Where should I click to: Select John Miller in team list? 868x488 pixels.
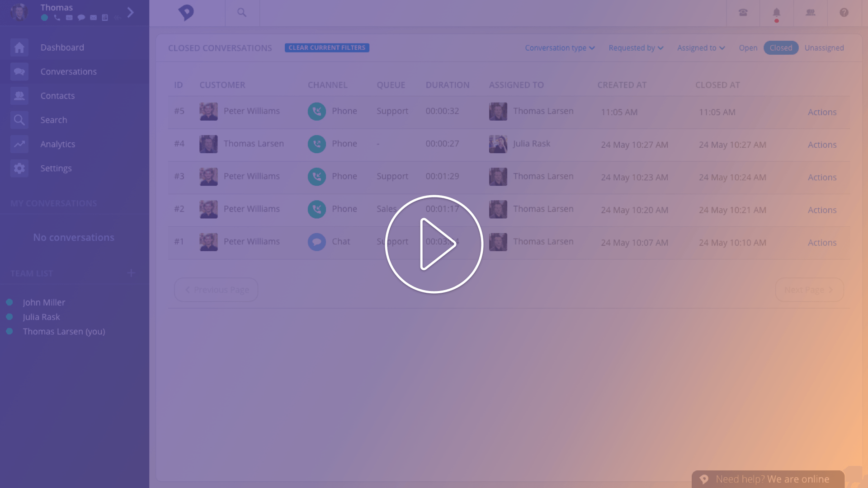tap(44, 302)
